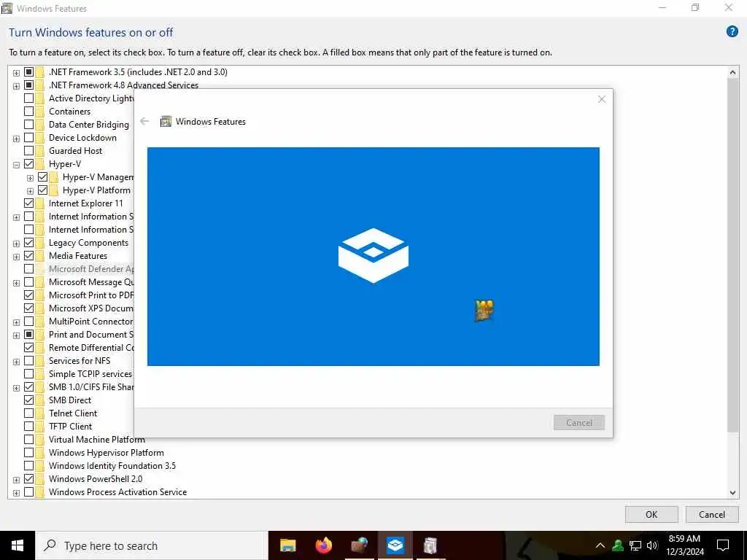Expand the MultiPoint Connector node
The width and height of the screenshot is (747, 560).
(16, 322)
